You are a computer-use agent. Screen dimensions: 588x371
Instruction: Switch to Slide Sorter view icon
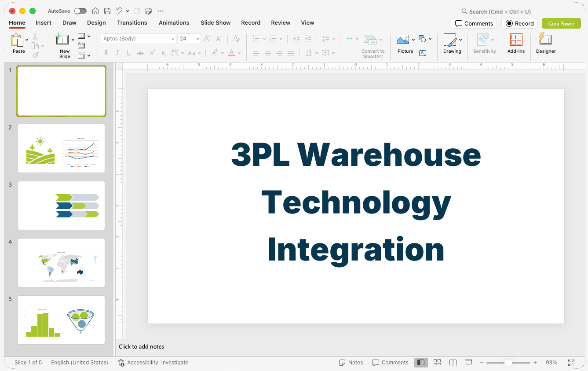coord(437,363)
